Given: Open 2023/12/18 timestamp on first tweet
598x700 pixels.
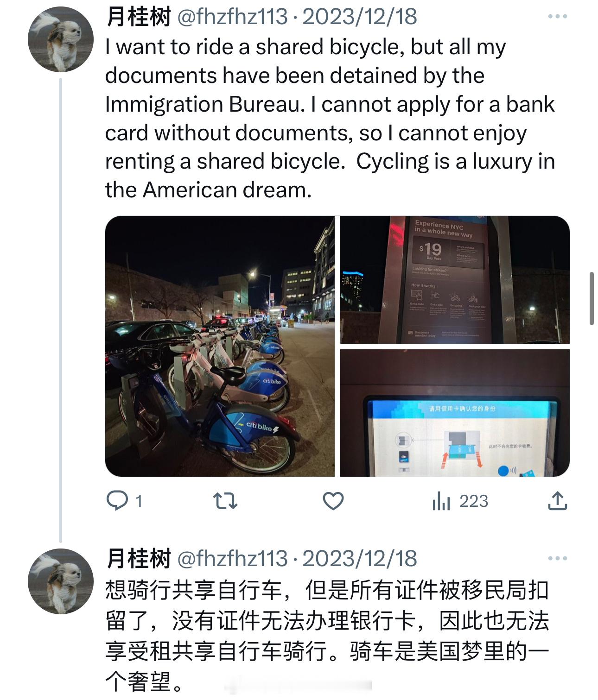Looking at the screenshot, I should 360,17.
